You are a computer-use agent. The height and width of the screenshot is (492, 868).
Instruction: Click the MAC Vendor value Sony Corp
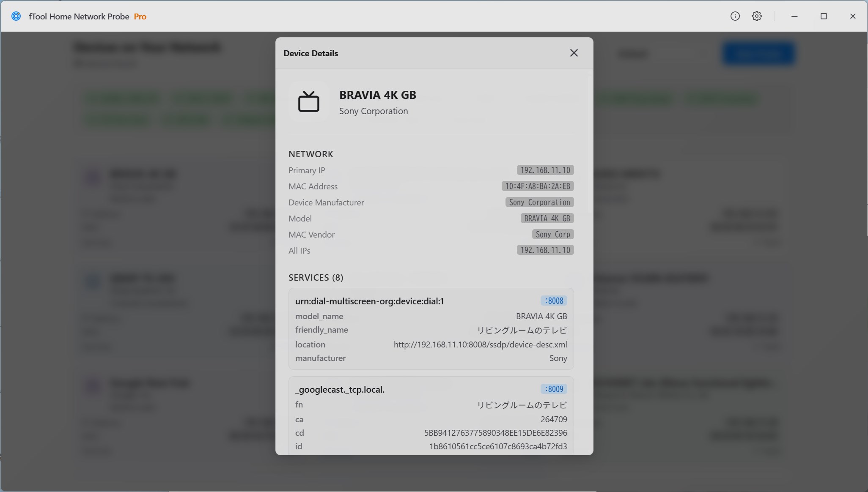tap(553, 234)
